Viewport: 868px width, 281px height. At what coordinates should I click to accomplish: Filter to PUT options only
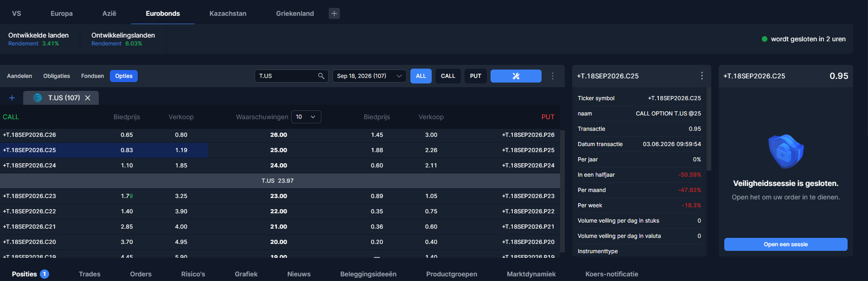pos(476,76)
